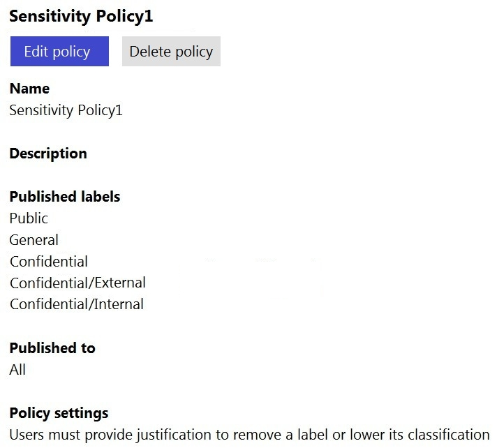Select the Confidential/External label entry
This screenshot has height=448, width=497.
77,283
